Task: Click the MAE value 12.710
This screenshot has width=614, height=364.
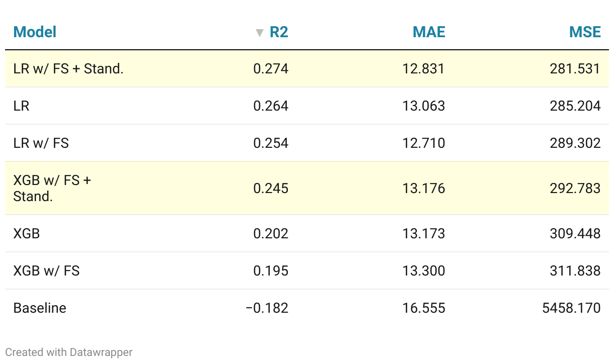Action: (424, 143)
